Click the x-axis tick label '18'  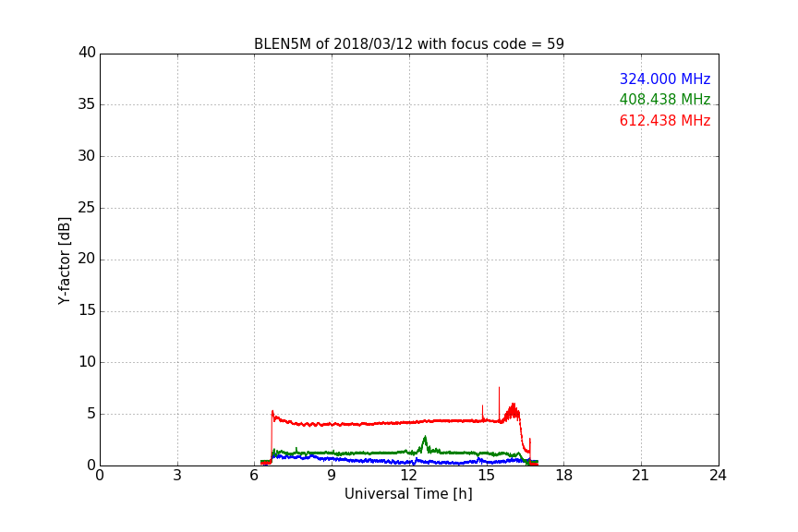pos(564,476)
